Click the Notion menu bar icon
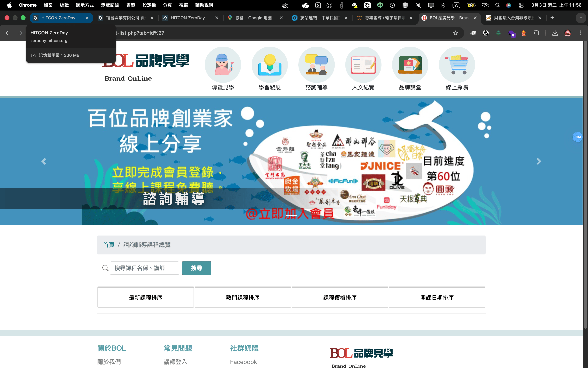 point(318,5)
